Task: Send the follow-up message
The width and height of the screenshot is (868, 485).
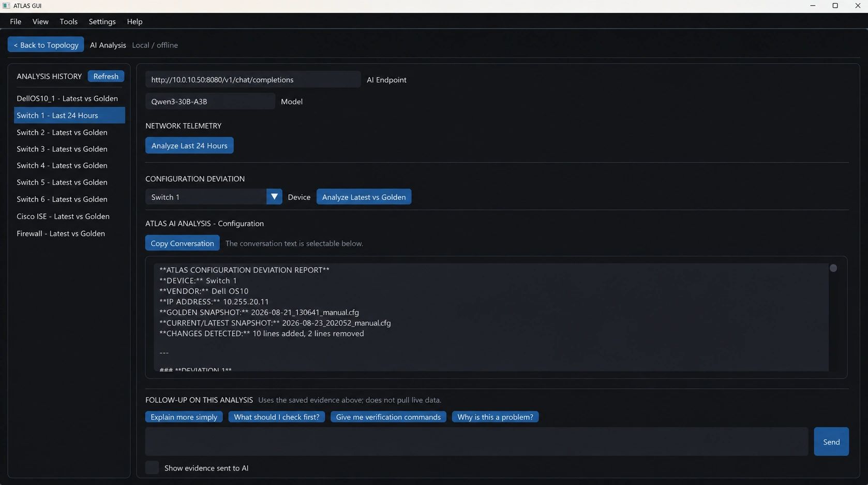Action: click(x=831, y=442)
